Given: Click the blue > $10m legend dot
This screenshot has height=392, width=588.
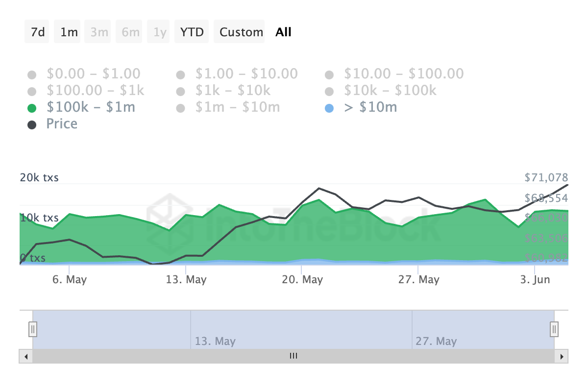Looking at the screenshot, I should (x=329, y=108).
